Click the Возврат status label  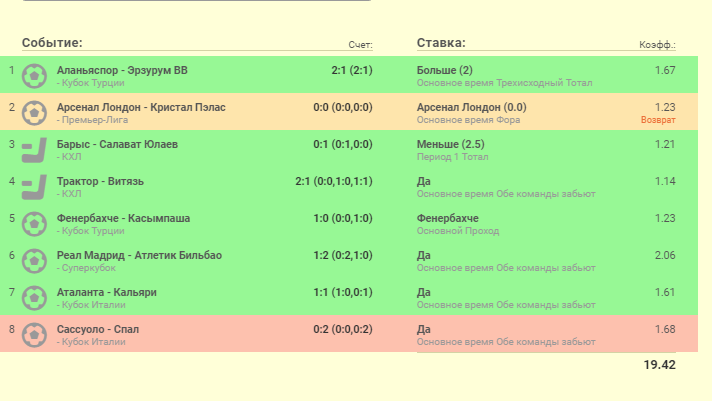(658, 120)
